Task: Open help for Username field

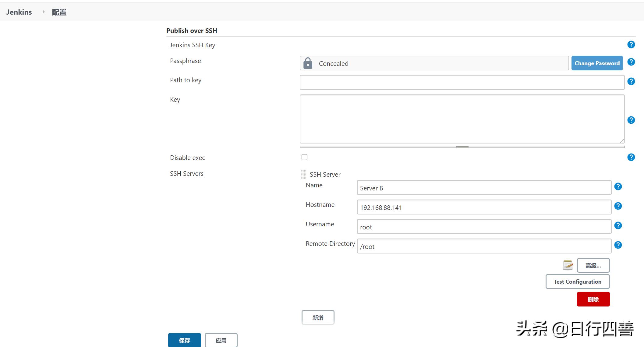Action: [618, 225]
